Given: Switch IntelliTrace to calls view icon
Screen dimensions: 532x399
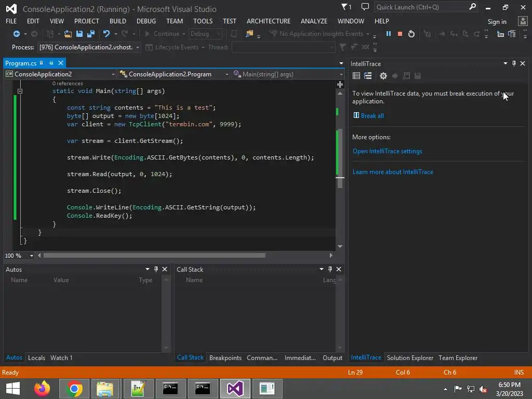Looking at the screenshot, I should pyautogui.click(x=368, y=76).
